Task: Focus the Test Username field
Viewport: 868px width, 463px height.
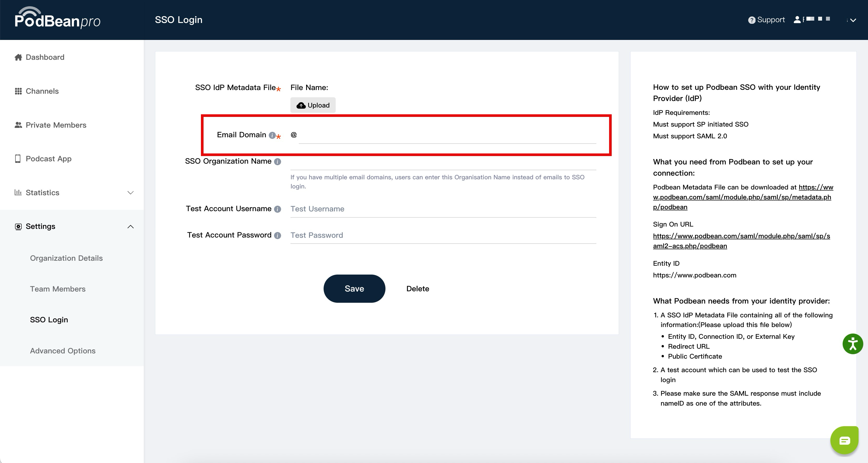Action: [x=443, y=209]
